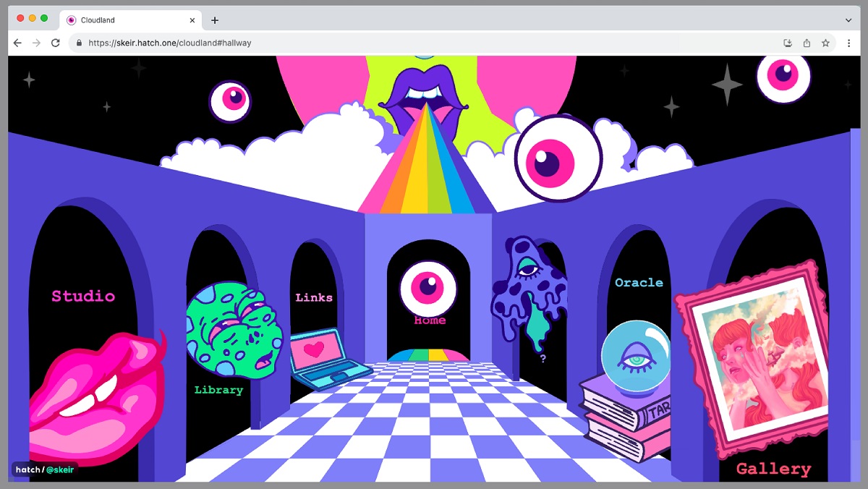
Task: Open the Links label
Action: click(314, 297)
